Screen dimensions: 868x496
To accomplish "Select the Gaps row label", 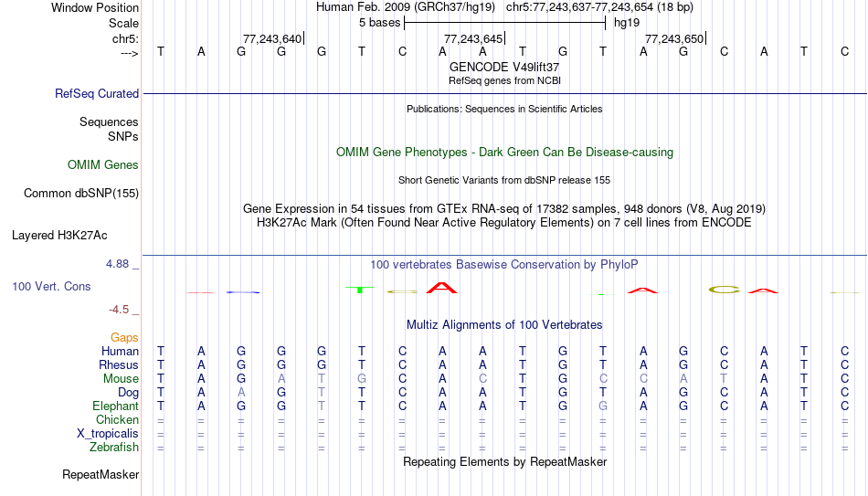I will 124,337.
